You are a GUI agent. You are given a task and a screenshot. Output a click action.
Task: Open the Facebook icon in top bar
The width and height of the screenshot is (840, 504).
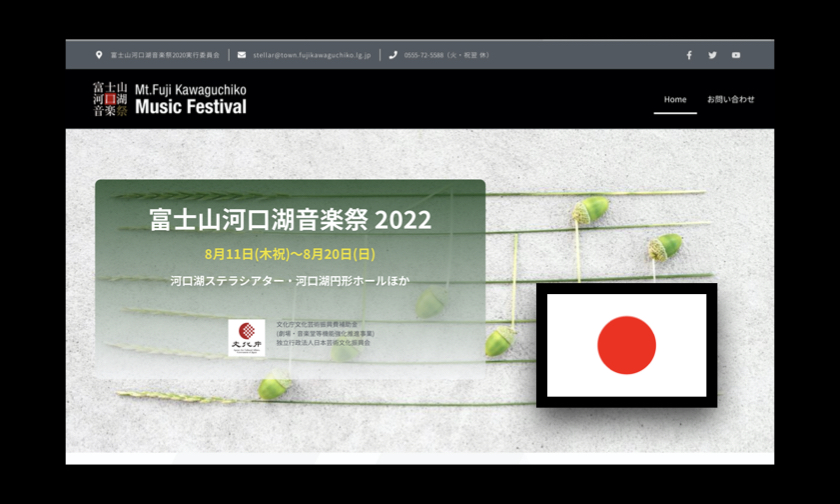click(689, 55)
